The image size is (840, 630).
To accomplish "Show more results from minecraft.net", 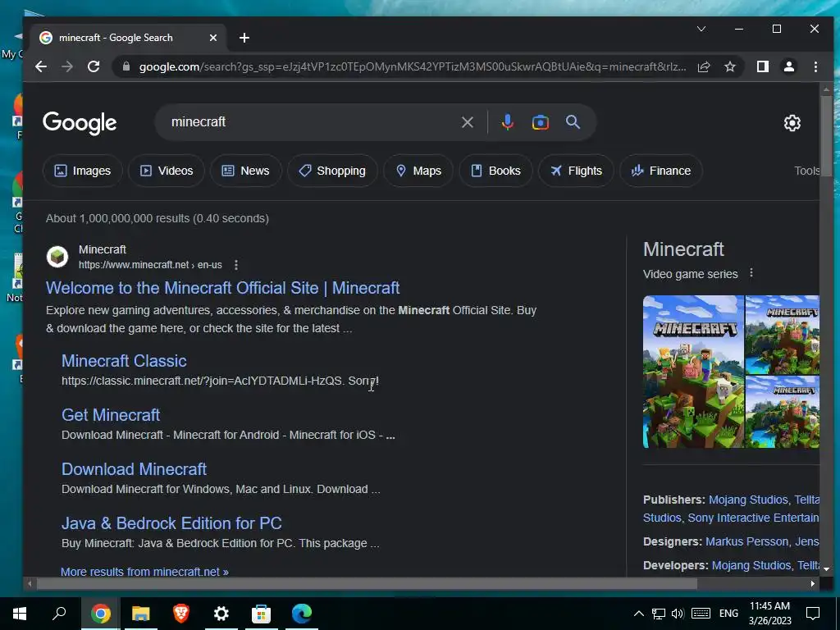I will coord(144,572).
